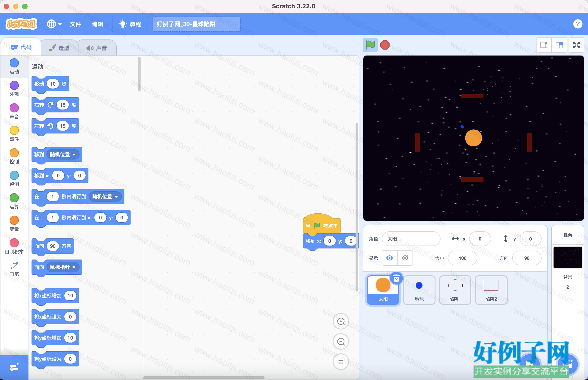Enter full screen stage mode

[x=576, y=45]
